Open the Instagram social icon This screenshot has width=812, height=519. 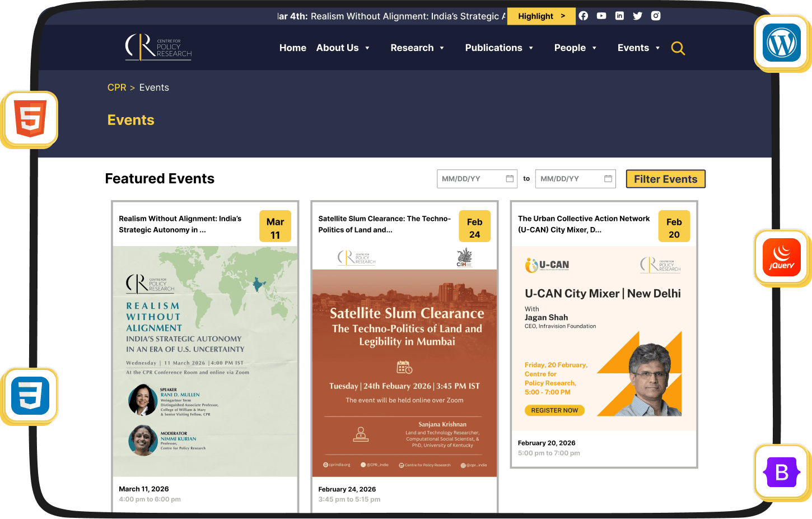pos(656,16)
